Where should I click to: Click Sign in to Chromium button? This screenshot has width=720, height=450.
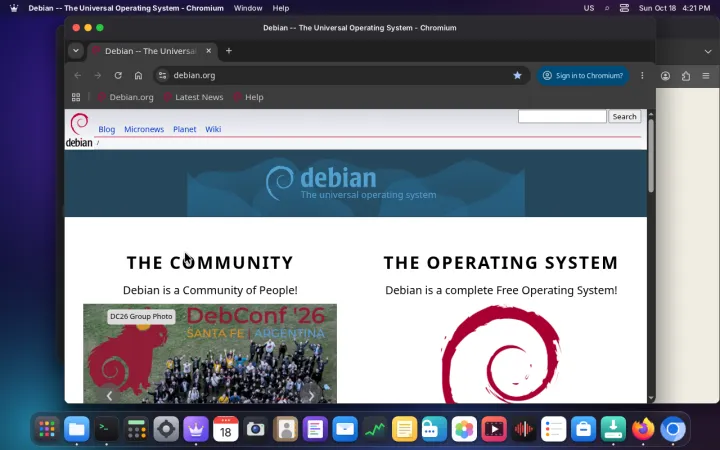click(583, 75)
